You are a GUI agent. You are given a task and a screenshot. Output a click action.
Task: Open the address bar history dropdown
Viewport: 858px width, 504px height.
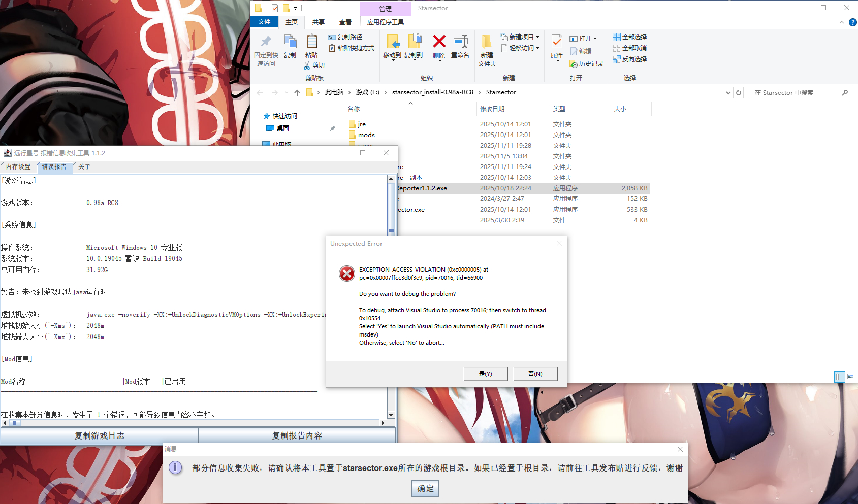[728, 92]
